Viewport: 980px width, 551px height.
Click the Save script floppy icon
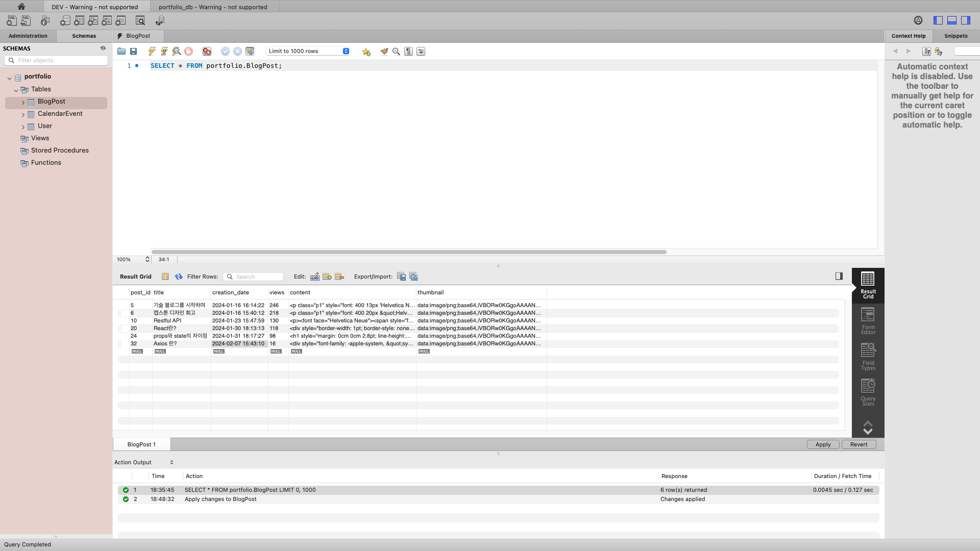pyautogui.click(x=134, y=52)
